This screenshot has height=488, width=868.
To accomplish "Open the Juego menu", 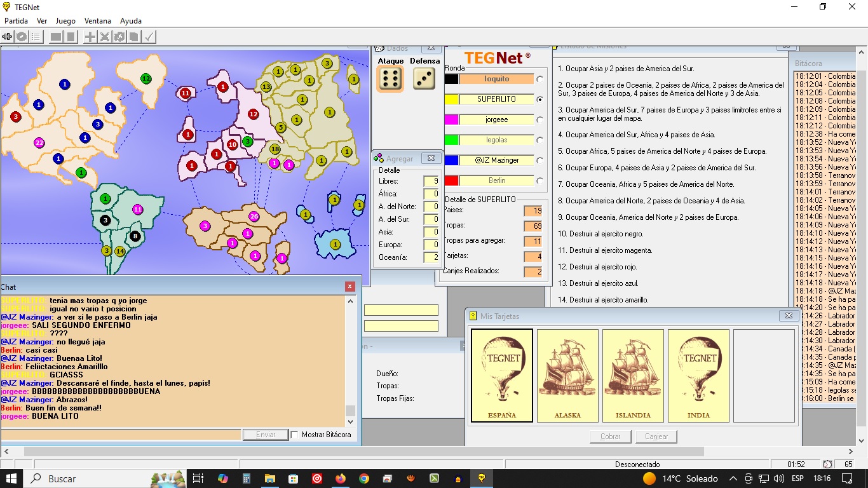I will coord(65,21).
